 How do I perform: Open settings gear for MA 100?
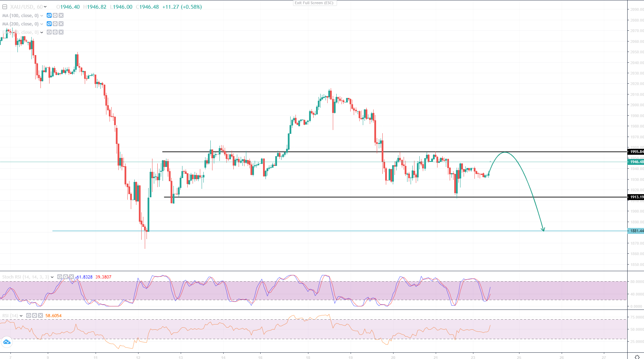[x=55, y=15]
